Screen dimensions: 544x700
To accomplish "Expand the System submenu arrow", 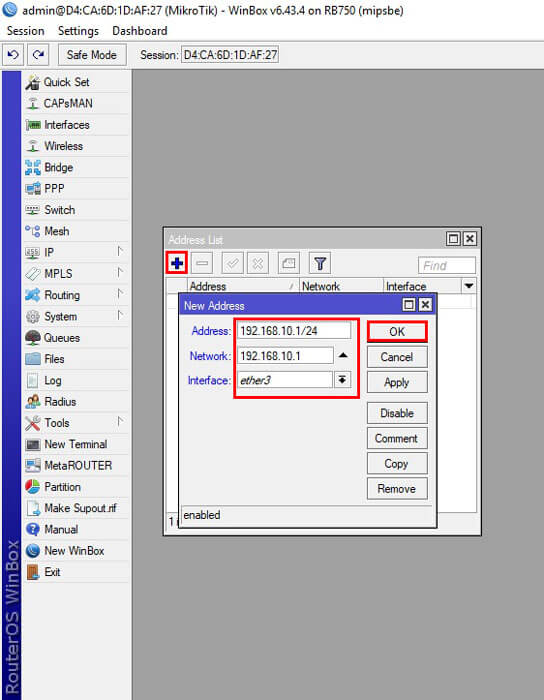I will pyautogui.click(x=120, y=315).
